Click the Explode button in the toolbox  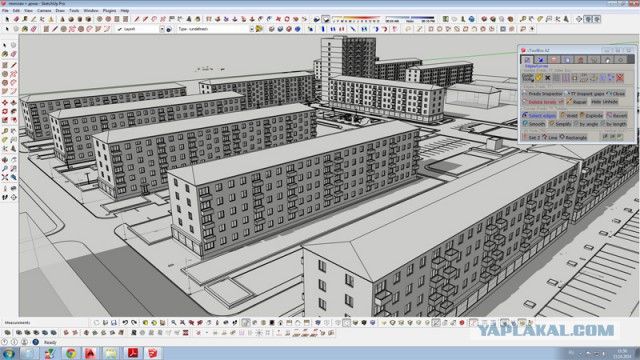tap(591, 116)
